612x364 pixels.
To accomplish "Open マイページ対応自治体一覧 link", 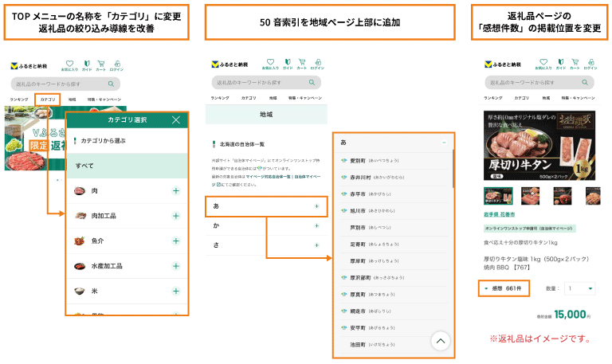I will coord(268,177).
